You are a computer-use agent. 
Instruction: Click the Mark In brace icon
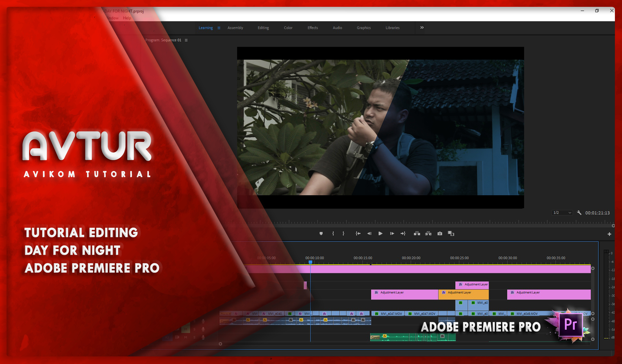(333, 234)
